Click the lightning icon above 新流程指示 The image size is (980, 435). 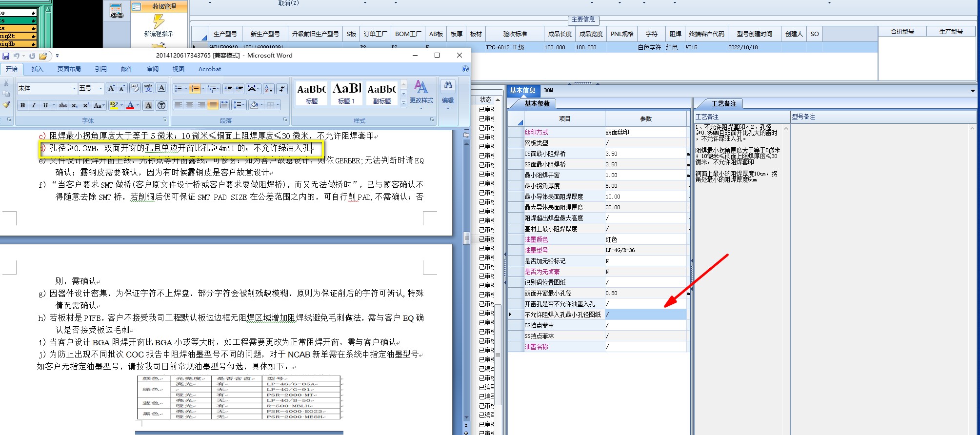pyautogui.click(x=159, y=21)
